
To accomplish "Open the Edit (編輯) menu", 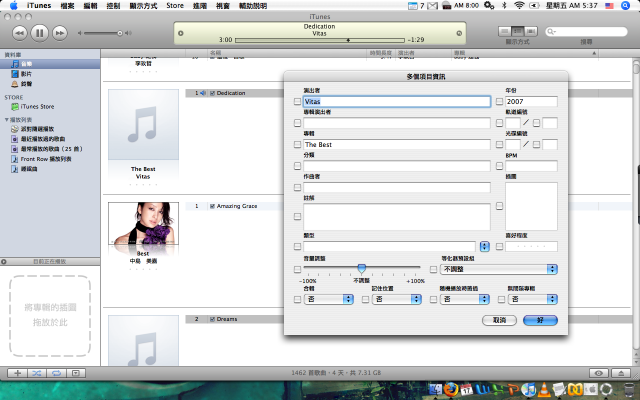I will [x=90, y=6].
